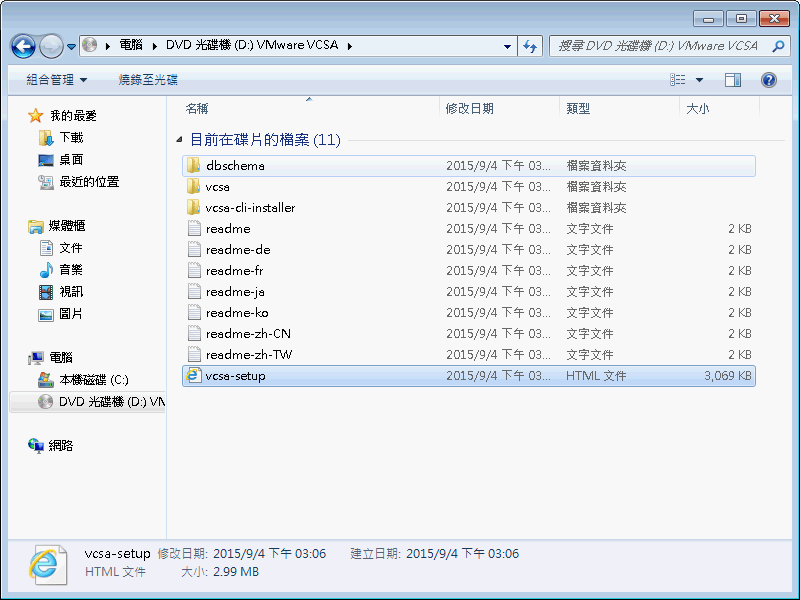Select the vcsa folder icon

click(x=193, y=187)
